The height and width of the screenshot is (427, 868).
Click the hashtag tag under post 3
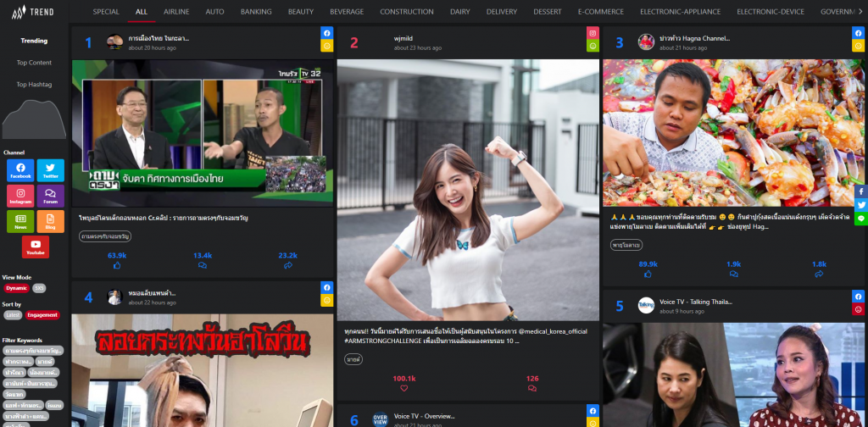626,245
